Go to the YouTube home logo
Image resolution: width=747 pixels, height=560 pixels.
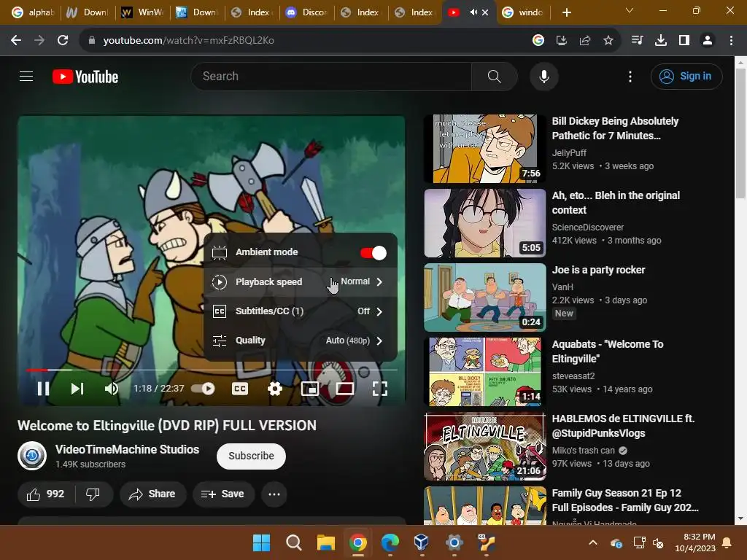(85, 77)
